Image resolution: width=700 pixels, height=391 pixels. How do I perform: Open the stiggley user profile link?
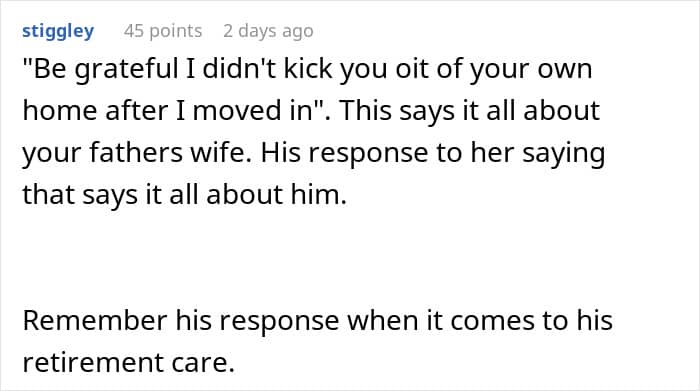coord(58,31)
